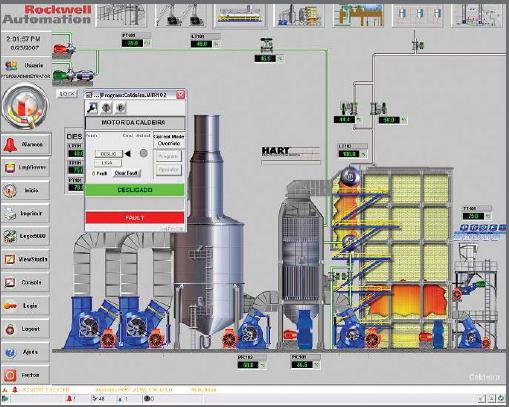Viewport: 509px width, 407px height.
Task: Click the LOCK button beside popup
Action: (67, 94)
